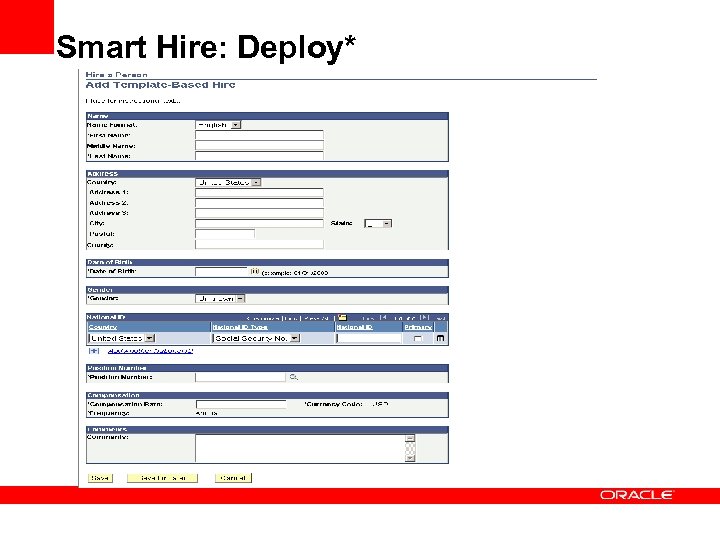Go to next row in National ID grid
The image size is (720, 540).
click(x=424, y=318)
